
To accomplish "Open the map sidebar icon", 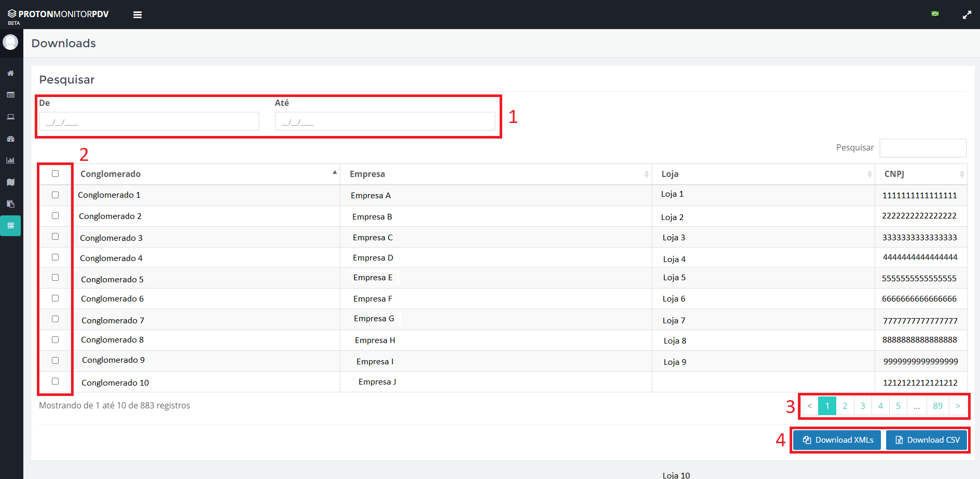I will click(x=10, y=182).
